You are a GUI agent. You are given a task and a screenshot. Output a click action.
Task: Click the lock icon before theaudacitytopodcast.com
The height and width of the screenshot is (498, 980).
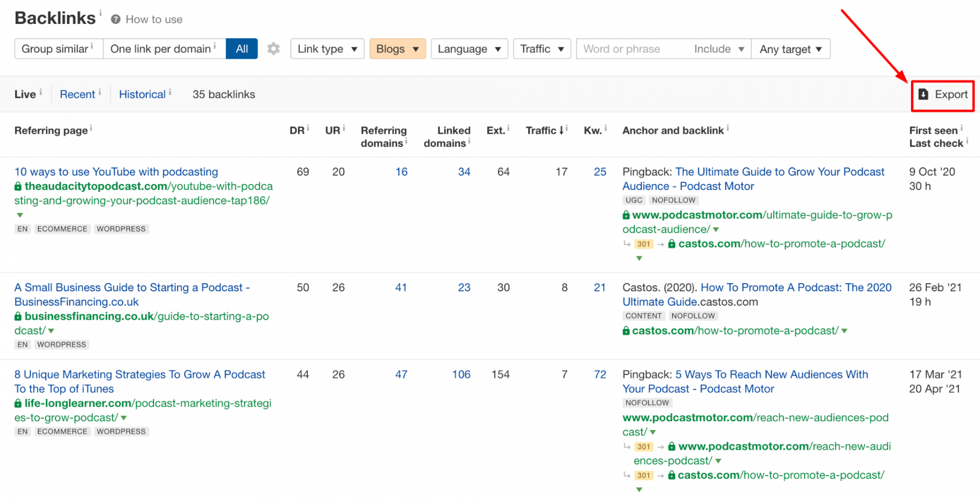tap(18, 186)
